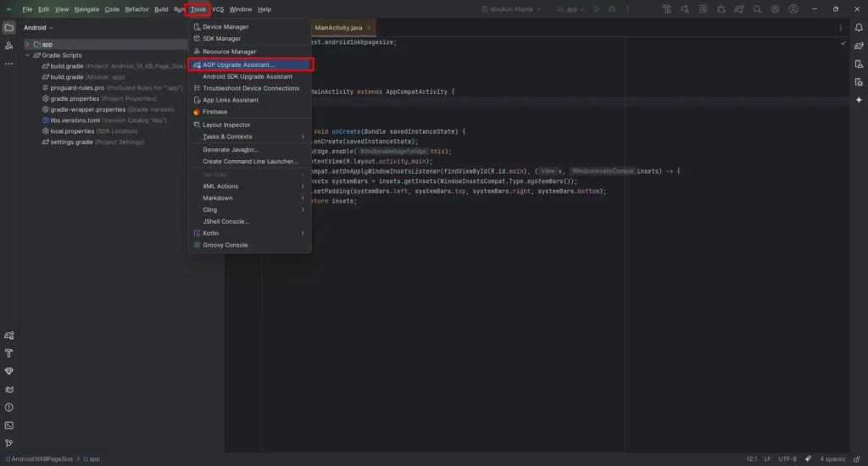The height and width of the screenshot is (466, 868).
Task: Open Device Manager icon on right sidebar
Action: click(859, 64)
